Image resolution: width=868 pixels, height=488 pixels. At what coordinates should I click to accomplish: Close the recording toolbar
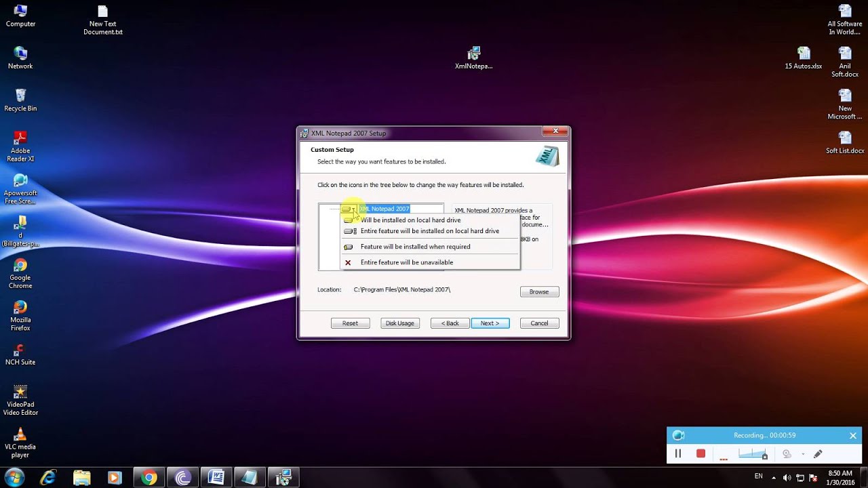tap(853, 436)
